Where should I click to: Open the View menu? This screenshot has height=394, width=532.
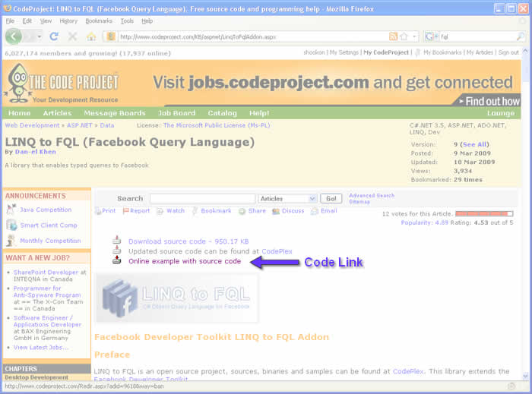pyautogui.click(x=46, y=21)
